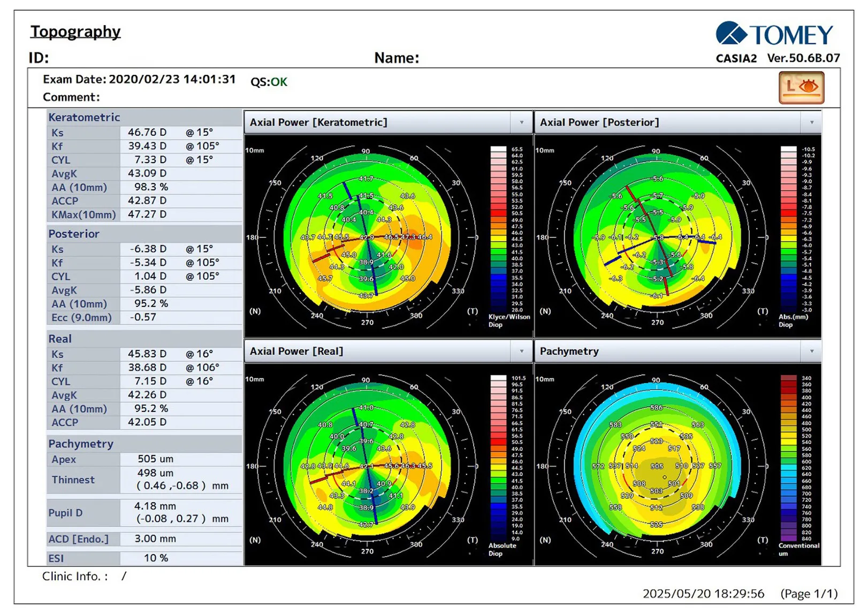Click the Klyce/Wilson color scale bar
Screen dimensions: 868x614
[498, 229]
